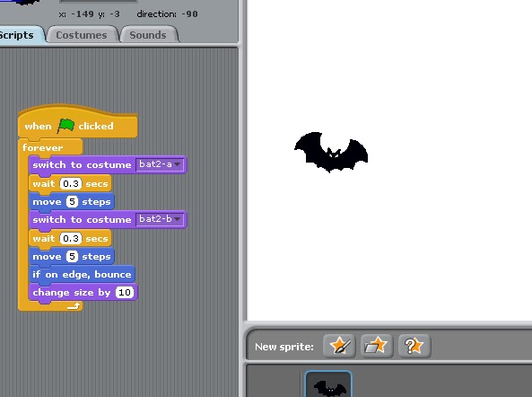Edit the second move 5 steps value
Viewport: 532px width, 397px height.
pyautogui.click(x=72, y=256)
